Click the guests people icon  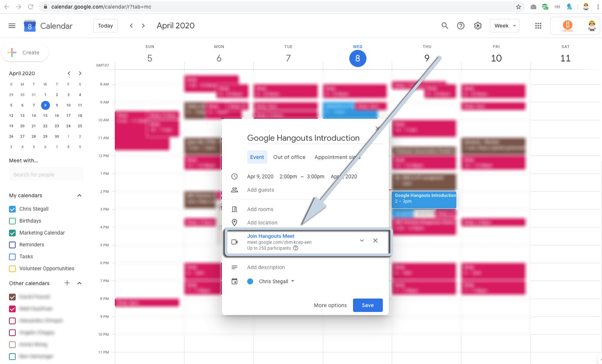pos(234,190)
